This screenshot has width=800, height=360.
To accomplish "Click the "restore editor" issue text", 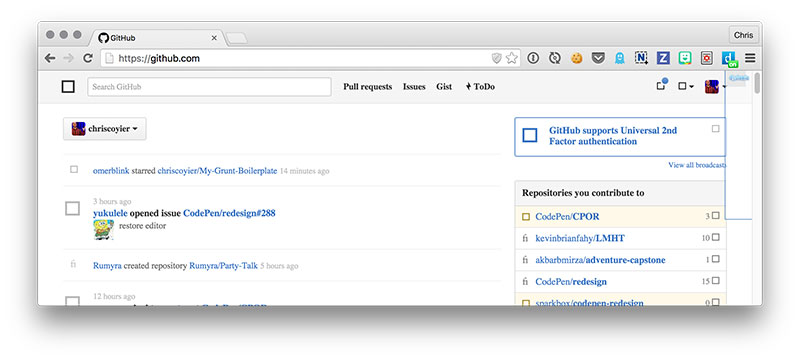I will pos(142,225).
